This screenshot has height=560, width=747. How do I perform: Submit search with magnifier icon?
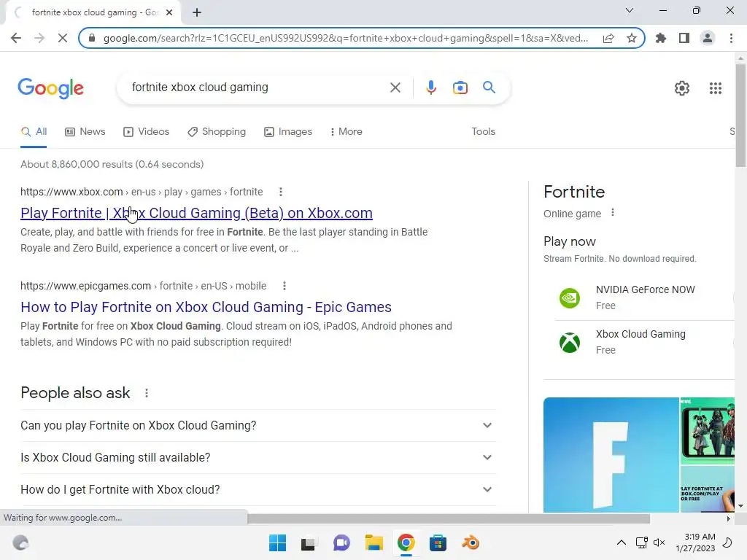(x=489, y=87)
